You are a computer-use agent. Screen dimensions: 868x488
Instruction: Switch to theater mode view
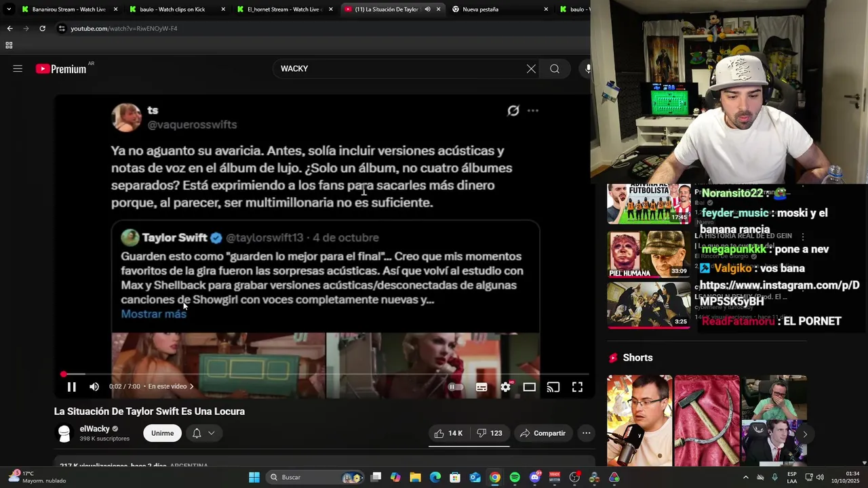pos(530,387)
